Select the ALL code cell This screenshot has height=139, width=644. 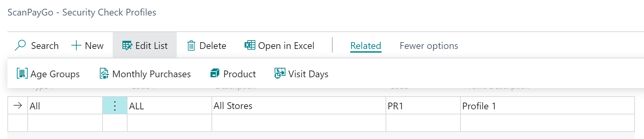(169, 106)
